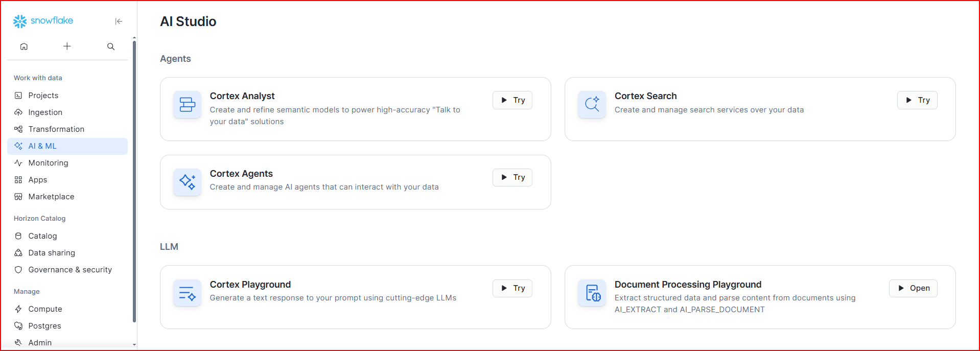
Task: Click the Cortex Search card icon
Action: [592, 105]
